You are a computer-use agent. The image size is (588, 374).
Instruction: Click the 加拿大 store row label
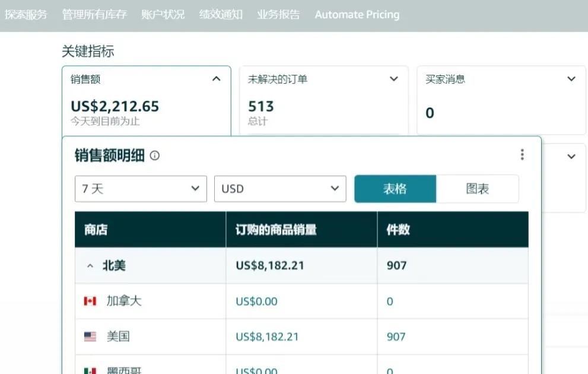pyautogui.click(x=124, y=301)
